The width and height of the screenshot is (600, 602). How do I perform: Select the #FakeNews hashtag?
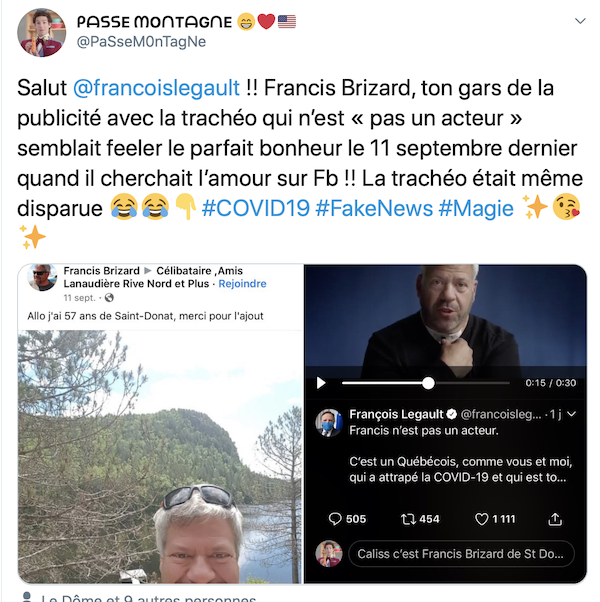374,208
